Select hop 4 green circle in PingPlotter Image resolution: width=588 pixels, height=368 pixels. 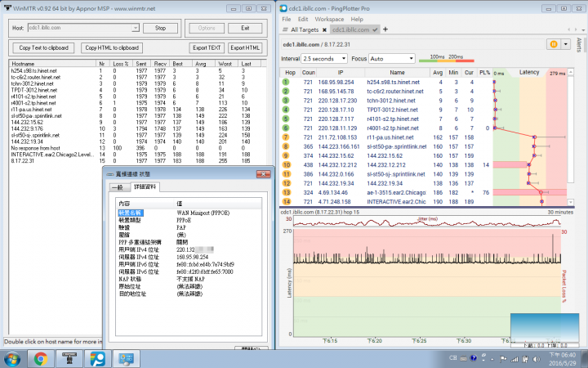pos(286,110)
